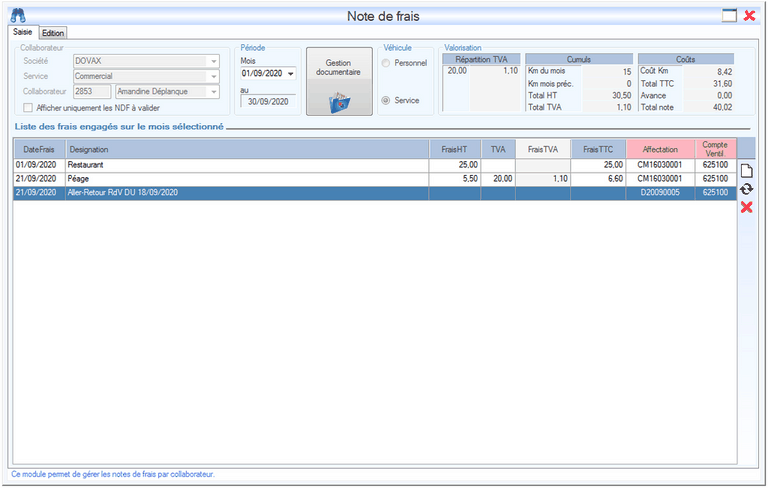The image size is (768, 488).
Task: Select the Péage expense row
Action: [x=375, y=179]
